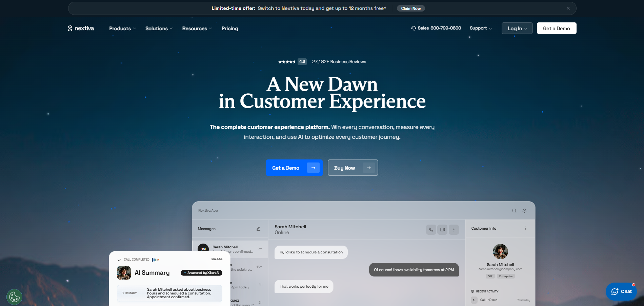Image resolution: width=644 pixels, height=306 pixels.
Task: Close the limited-time offer banner
Action: coord(568,8)
